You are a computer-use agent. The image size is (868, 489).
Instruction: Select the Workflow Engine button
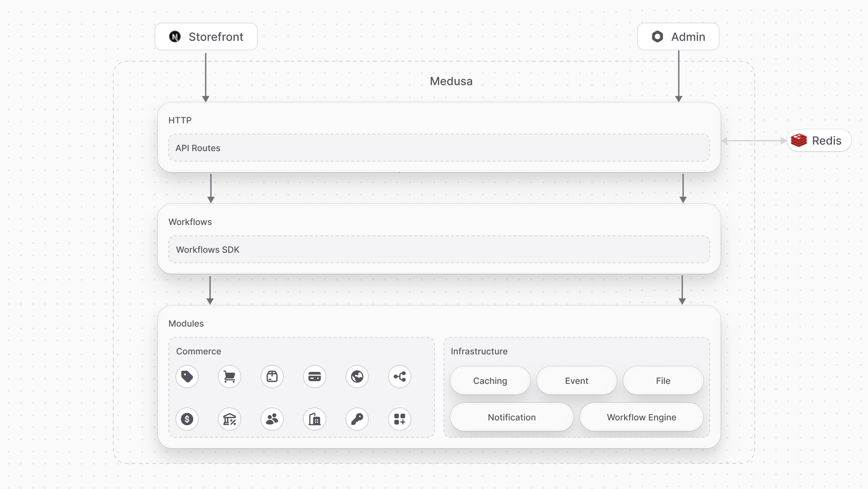[641, 417]
